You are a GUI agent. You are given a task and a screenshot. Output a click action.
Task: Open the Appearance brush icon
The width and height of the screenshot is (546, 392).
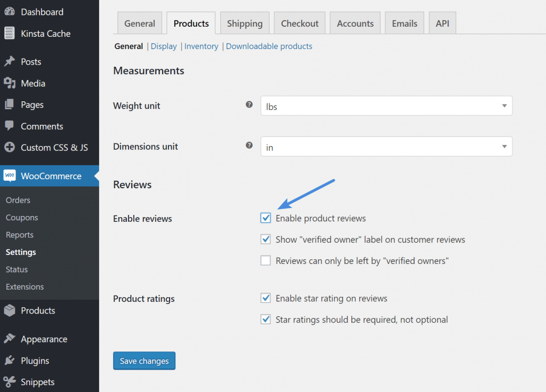[x=9, y=339]
